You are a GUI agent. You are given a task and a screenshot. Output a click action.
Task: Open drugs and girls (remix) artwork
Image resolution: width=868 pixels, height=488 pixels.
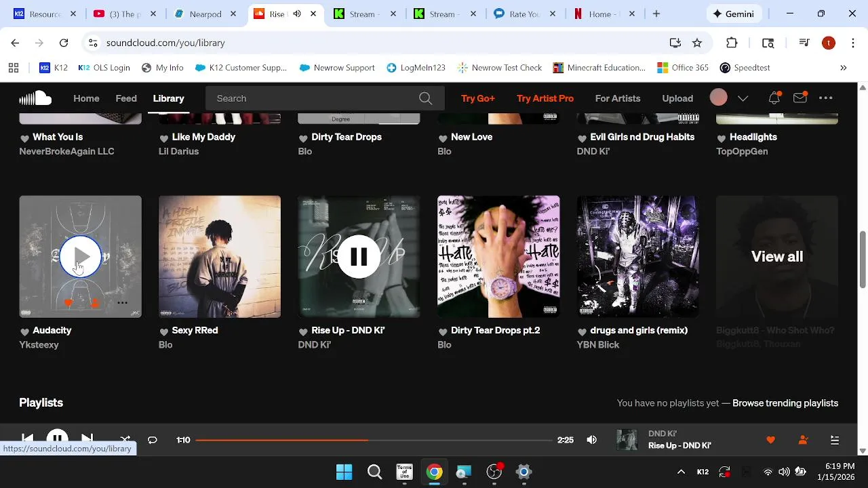[638, 256]
